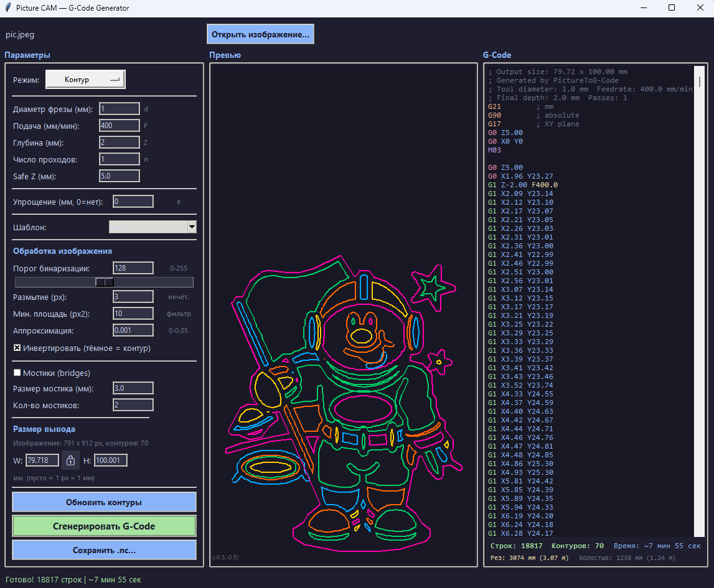The image size is (714, 588).
Task: Click the Диаметр фрезы input field
Action: tap(120, 109)
